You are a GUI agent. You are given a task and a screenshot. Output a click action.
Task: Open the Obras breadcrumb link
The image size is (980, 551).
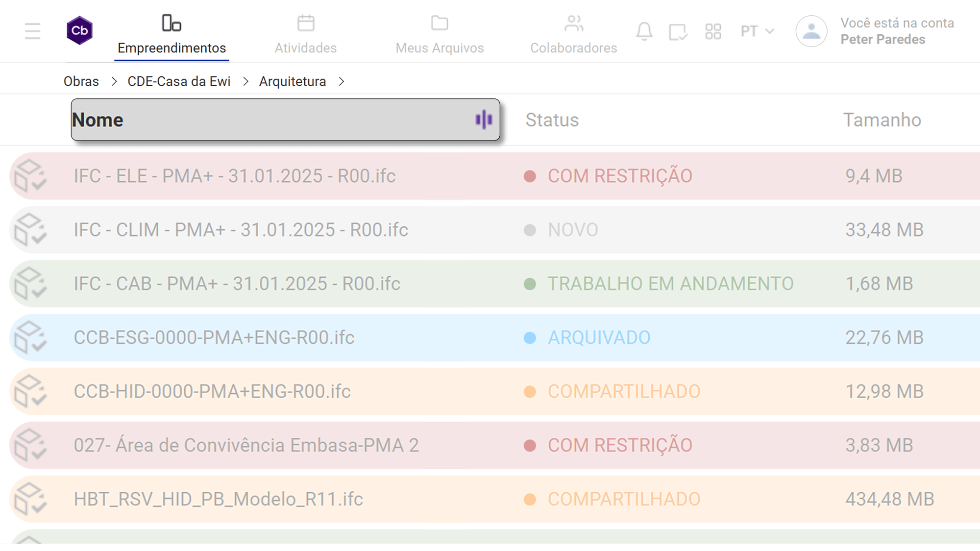pos(81,81)
